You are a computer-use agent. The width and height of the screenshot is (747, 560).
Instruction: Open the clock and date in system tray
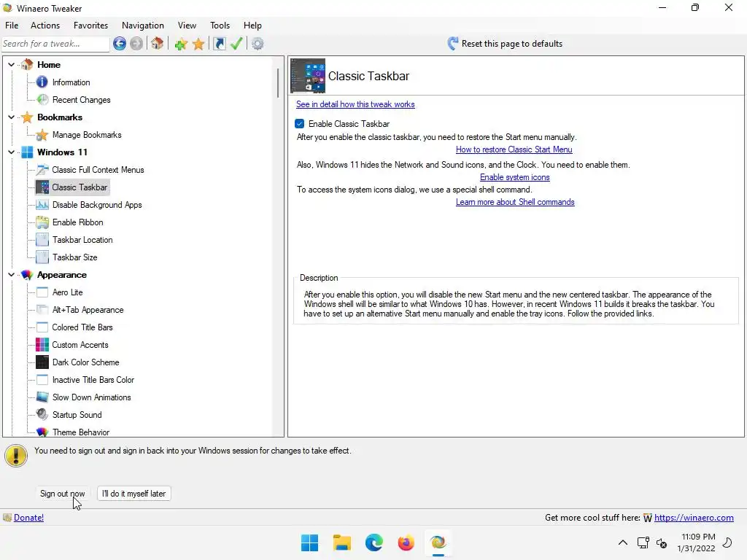pos(696,542)
